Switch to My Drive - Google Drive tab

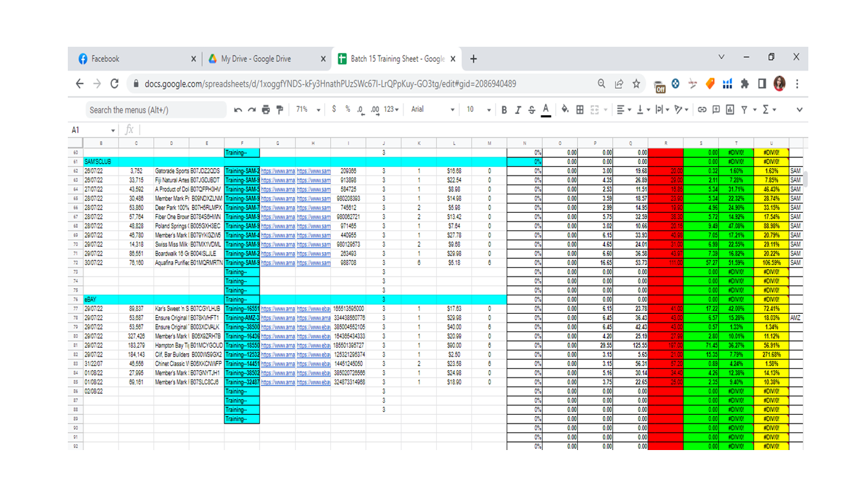264,59
